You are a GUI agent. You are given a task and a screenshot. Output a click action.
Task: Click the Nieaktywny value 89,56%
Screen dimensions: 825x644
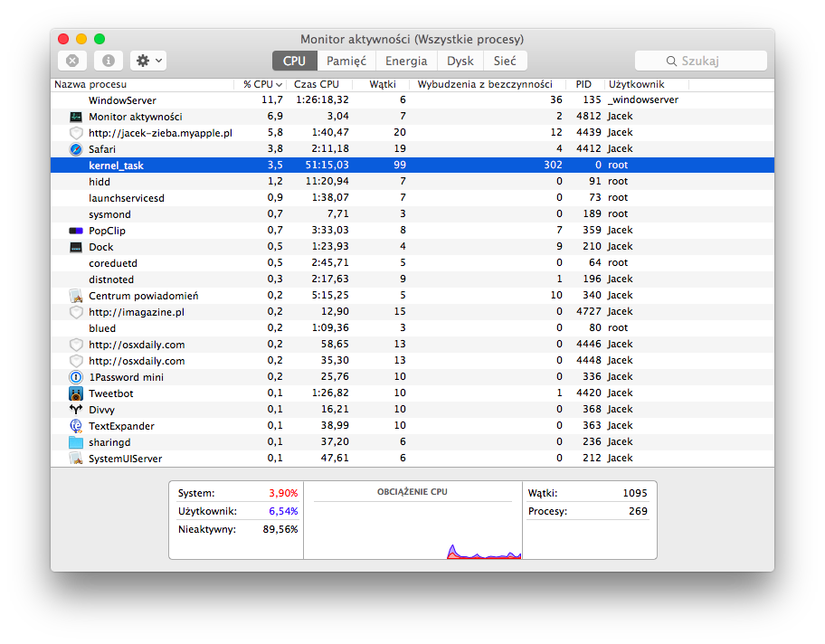[280, 529]
